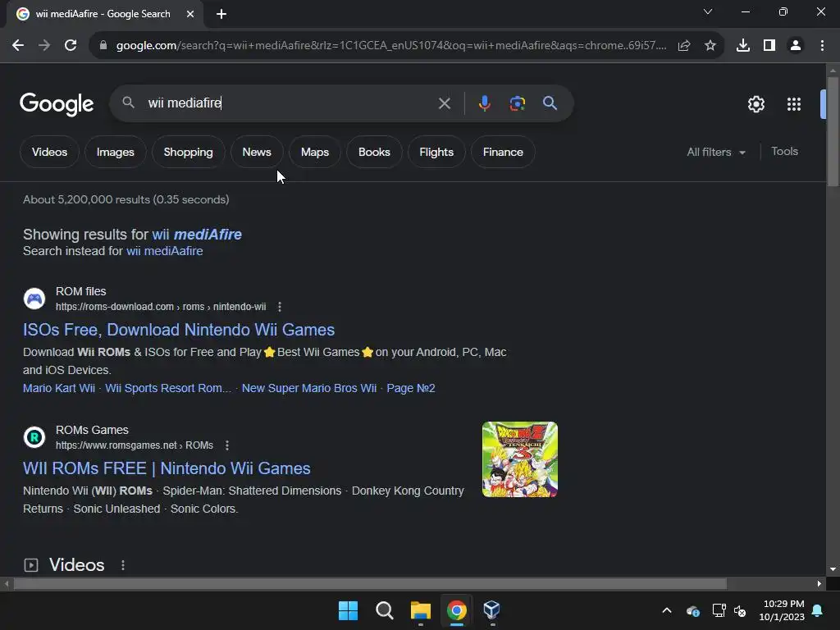Open Mario Kart Wii sitelink
This screenshot has width=840, height=630.
pyautogui.click(x=59, y=388)
